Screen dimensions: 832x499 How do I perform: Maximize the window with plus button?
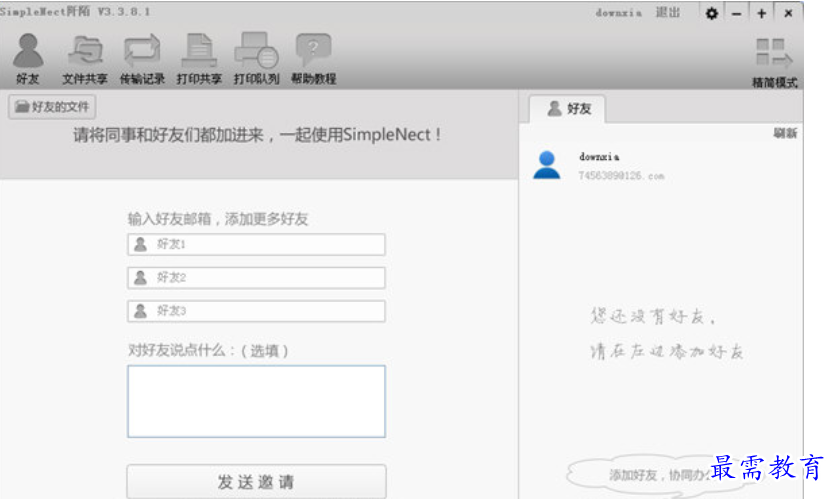point(762,14)
